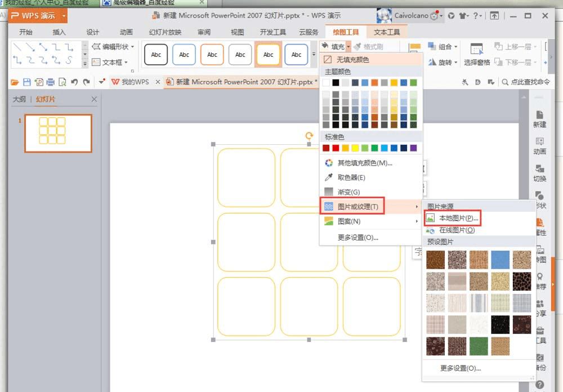Open the 动画 (Animation) sidebar icon
This screenshot has width=563, height=392.
(539, 145)
